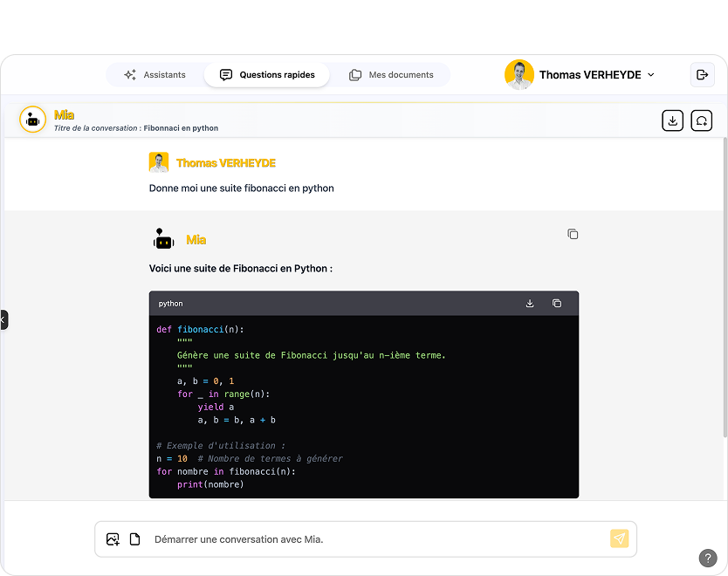Copy Mia's whole response with the copy icon
This screenshot has height=576, width=728.
[x=573, y=234]
